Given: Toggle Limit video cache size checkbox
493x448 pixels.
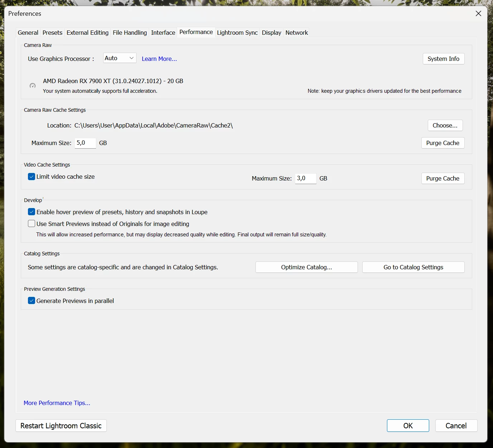Looking at the screenshot, I should 32,177.
